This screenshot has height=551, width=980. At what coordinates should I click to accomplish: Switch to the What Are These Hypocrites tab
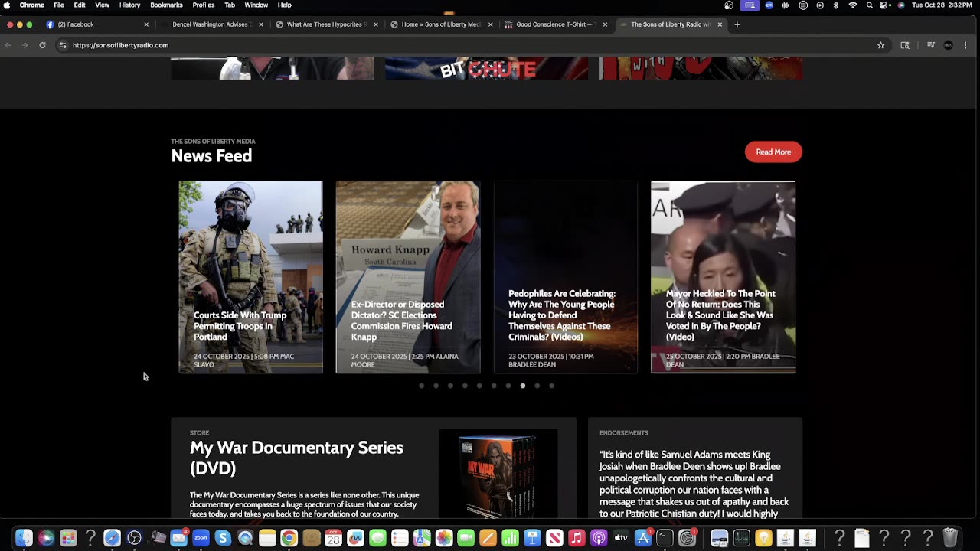point(327,24)
